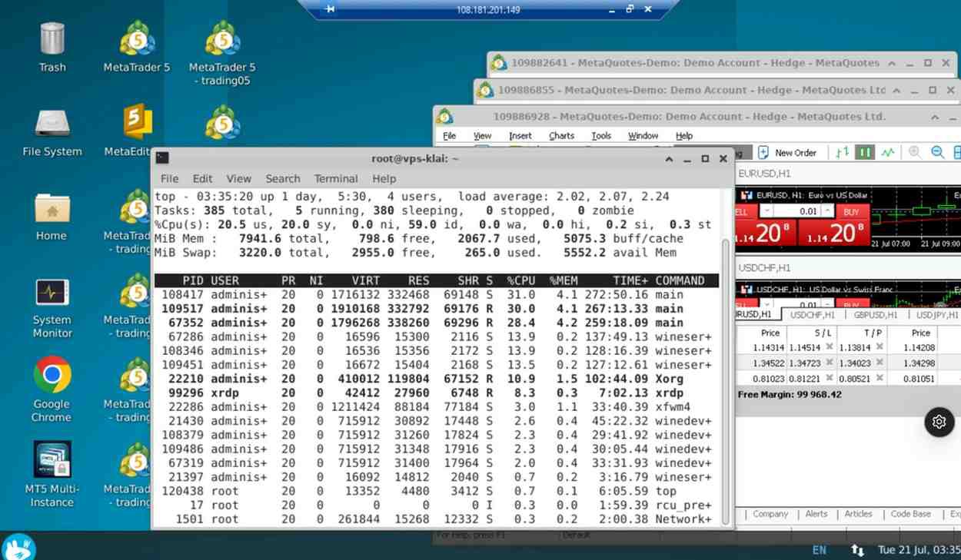Open the File System desktop icon
This screenshot has width=961, height=560.
pos(52,131)
